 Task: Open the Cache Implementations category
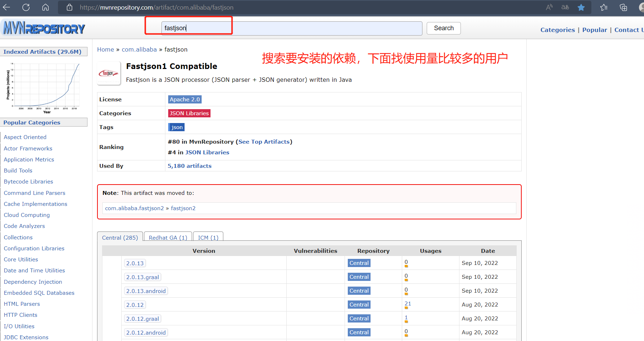36,204
